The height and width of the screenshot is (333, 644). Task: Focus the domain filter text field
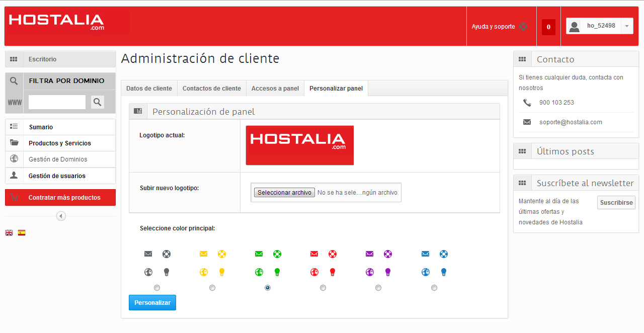[57, 102]
